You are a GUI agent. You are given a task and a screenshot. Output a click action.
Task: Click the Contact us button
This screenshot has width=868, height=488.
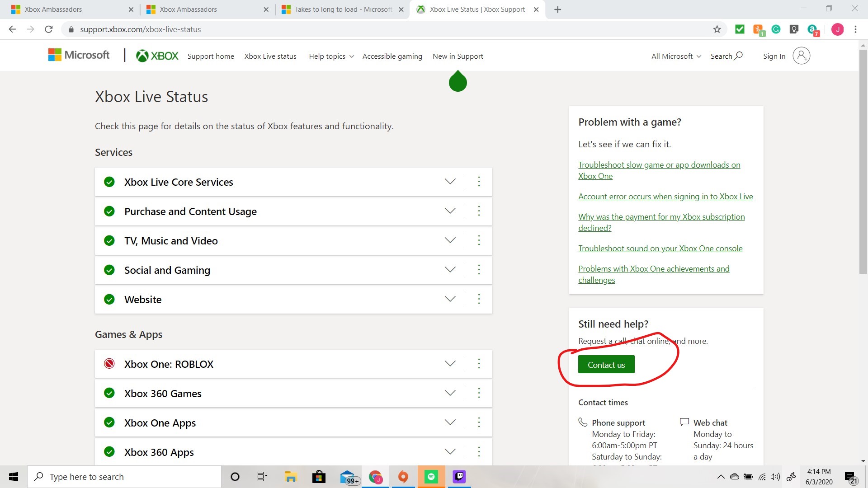[606, 365]
